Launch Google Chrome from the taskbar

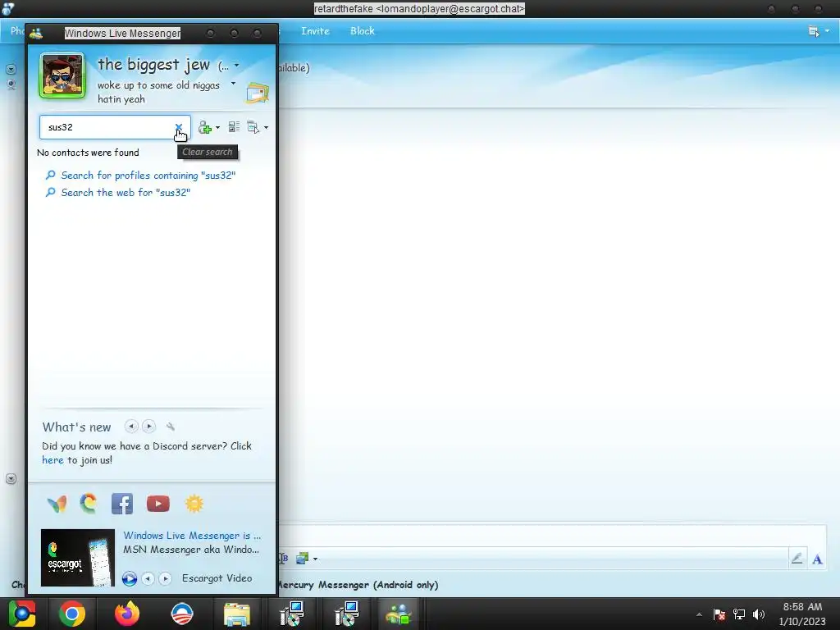click(72, 614)
